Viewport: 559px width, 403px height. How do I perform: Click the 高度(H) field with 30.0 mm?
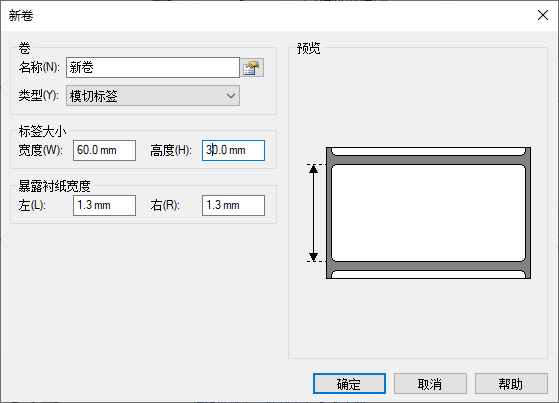(x=234, y=150)
